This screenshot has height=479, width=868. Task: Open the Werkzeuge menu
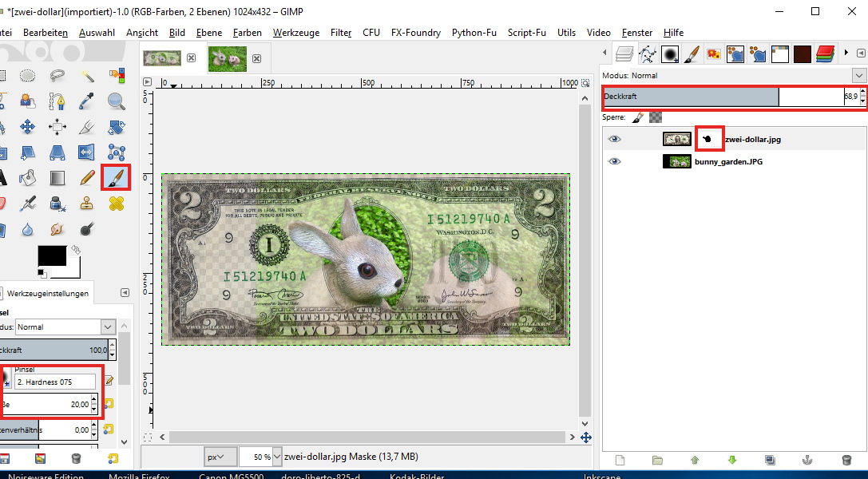pos(295,33)
